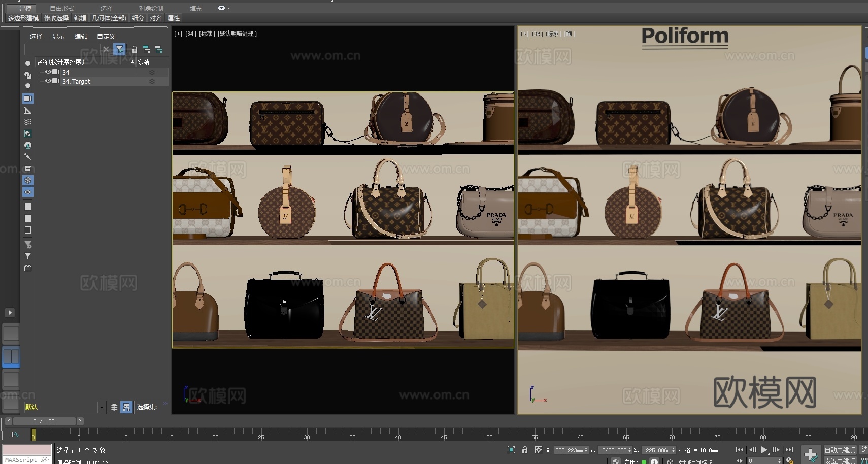Expand the 细分 ribbon panel
Screen dimensions: 868x464
click(x=138, y=18)
